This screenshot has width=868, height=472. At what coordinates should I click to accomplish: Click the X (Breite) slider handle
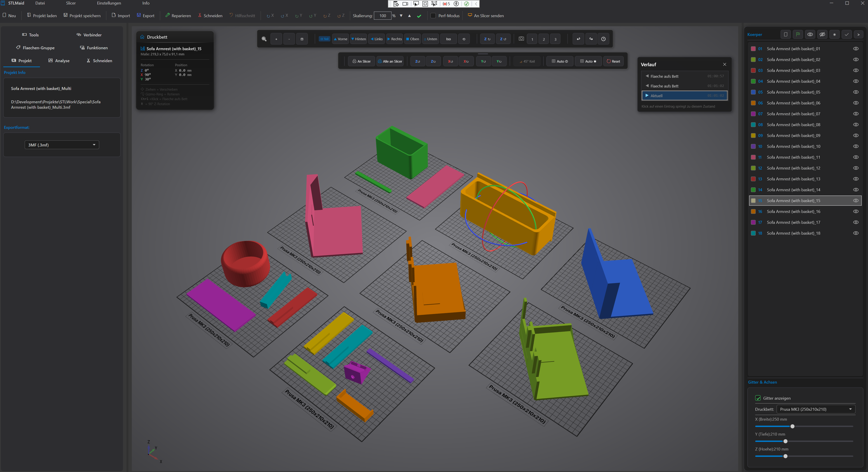click(x=792, y=426)
